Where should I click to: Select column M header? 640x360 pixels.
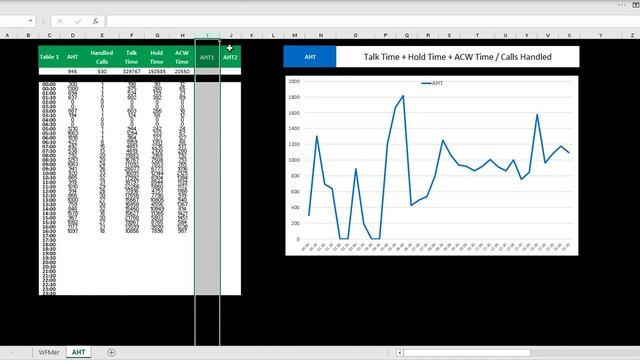point(295,36)
